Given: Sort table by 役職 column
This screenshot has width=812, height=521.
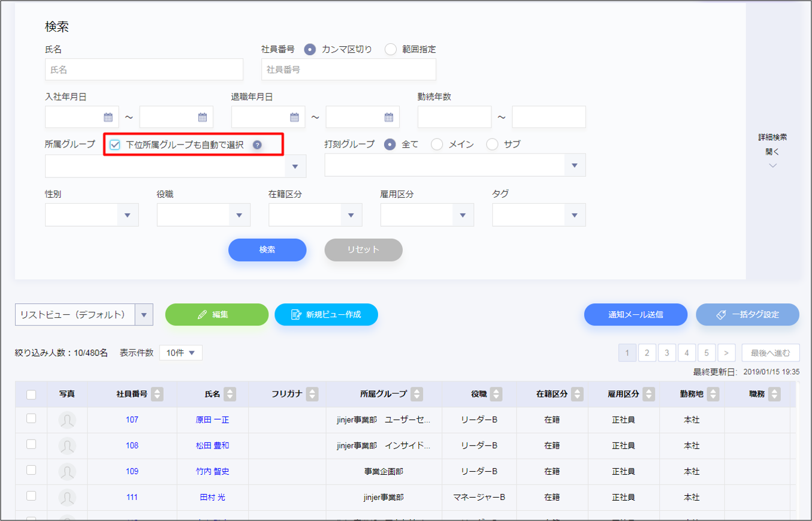Looking at the screenshot, I should tap(496, 394).
